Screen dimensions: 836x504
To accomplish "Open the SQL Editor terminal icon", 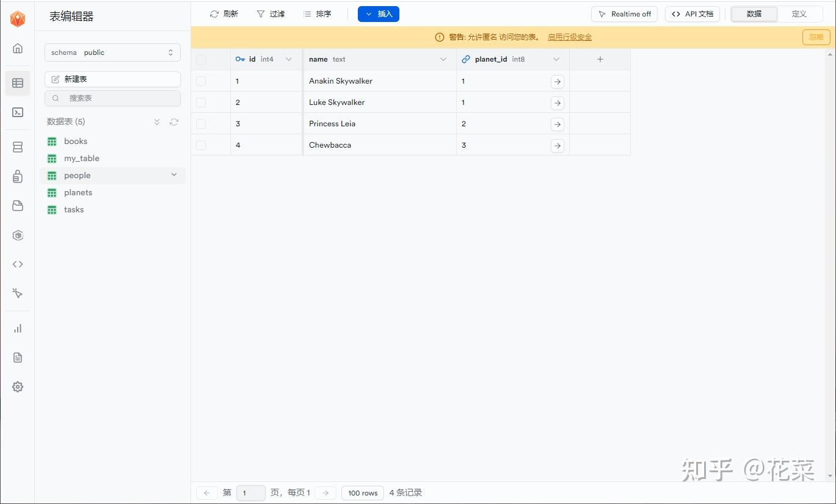I will [x=18, y=112].
